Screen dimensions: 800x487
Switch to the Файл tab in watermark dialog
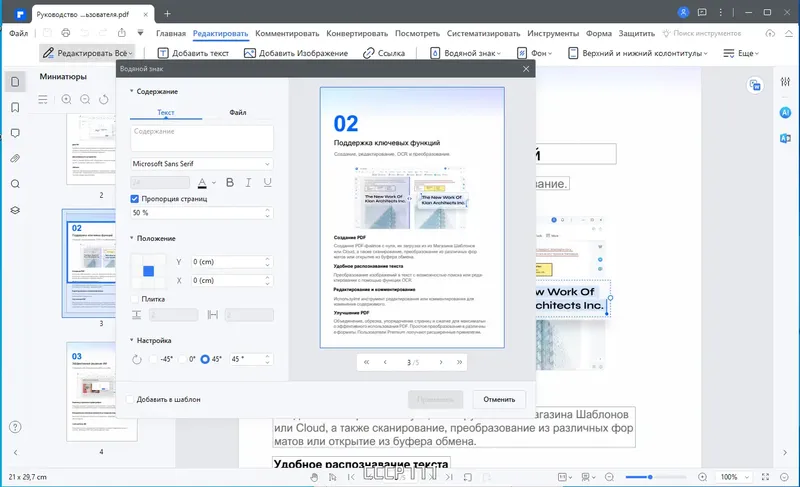(x=238, y=112)
